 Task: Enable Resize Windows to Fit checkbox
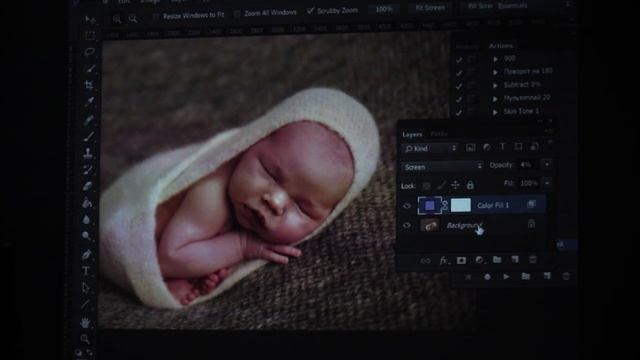point(156,16)
